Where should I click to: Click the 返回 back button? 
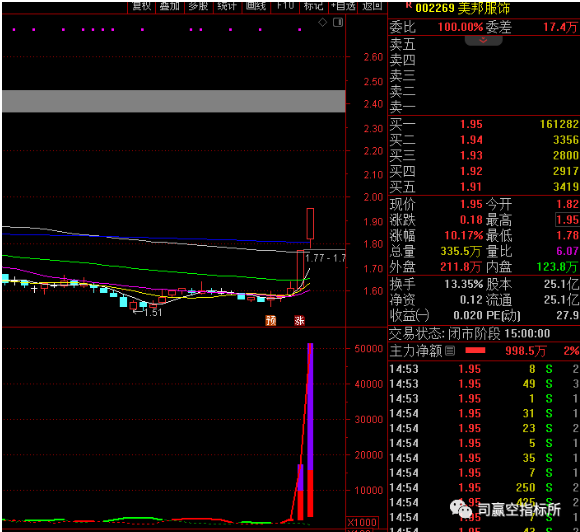point(372,6)
